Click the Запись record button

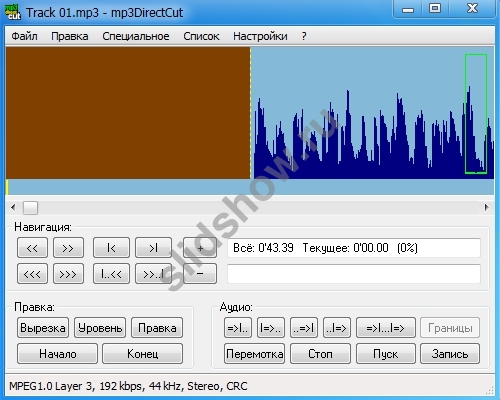(450, 354)
